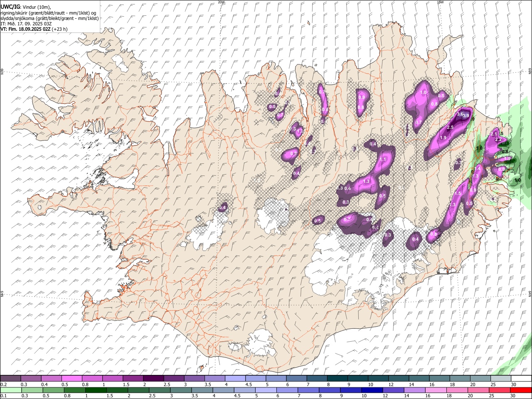Image resolution: width=532 pixels, height=399 pixels.
Task: Select the upper legend swatch between 0.3 and 0.4
Action: click(x=31, y=378)
